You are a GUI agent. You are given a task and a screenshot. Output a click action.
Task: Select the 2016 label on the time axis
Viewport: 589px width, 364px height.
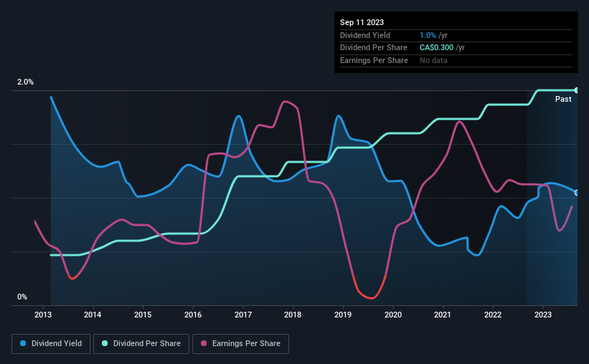[x=193, y=315]
